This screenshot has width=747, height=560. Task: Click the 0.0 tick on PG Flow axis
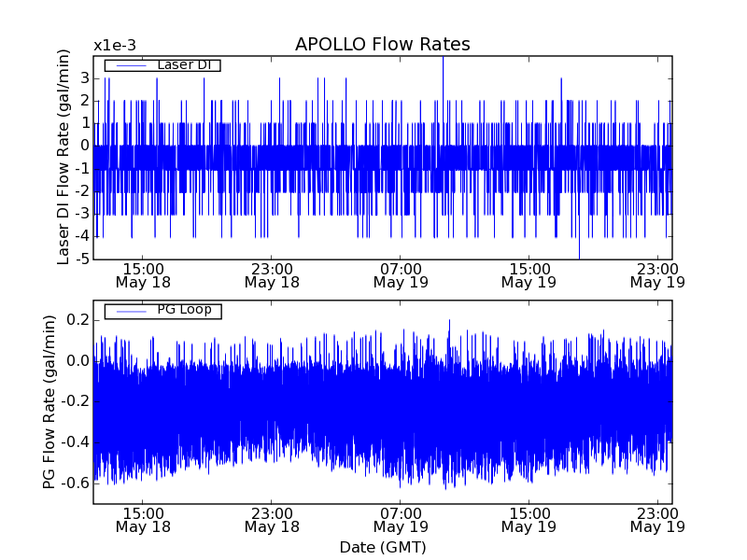(78, 361)
